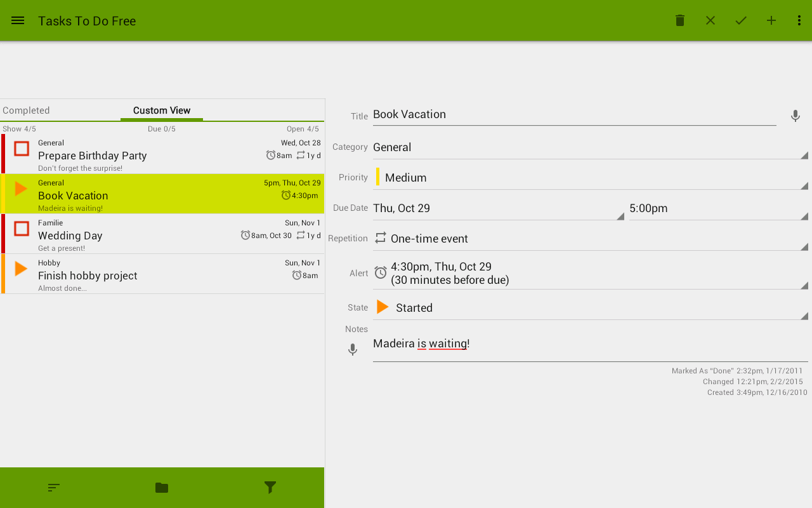The height and width of the screenshot is (508, 812).
Task: Click Tasks To Do Free app title
Action: pyautogui.click(x=87, y=21)
